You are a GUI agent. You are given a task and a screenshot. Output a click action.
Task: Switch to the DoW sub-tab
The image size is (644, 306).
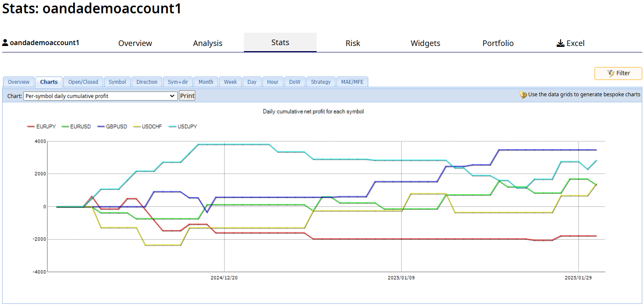click(295, 82)
